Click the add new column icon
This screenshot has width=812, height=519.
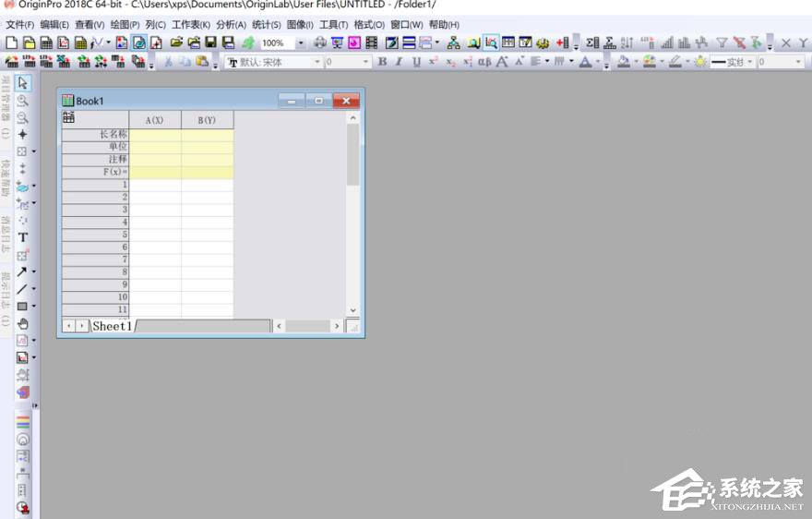tap(563, 43)
